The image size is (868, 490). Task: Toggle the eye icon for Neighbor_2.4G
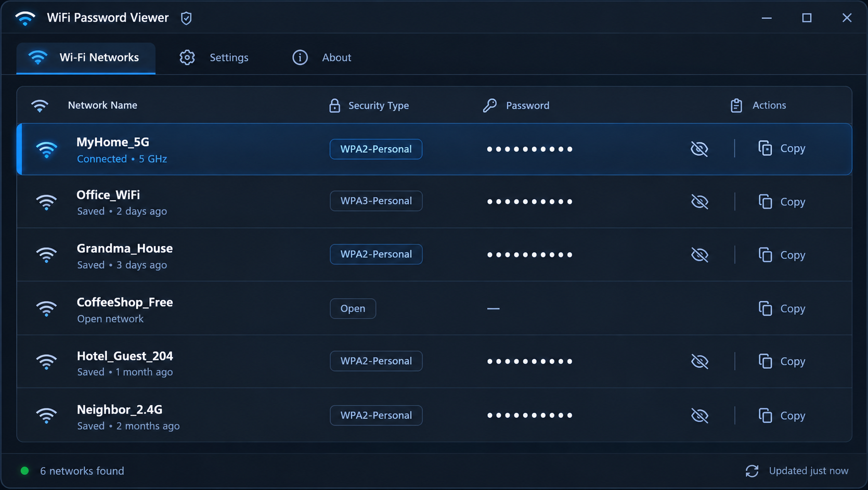pyautogui.click(x=699, y=415)
